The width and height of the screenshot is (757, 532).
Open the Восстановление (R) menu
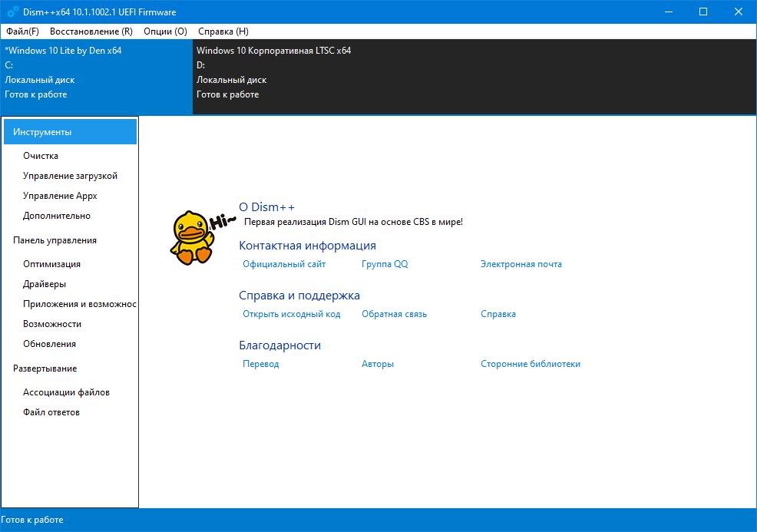[91, 31]
